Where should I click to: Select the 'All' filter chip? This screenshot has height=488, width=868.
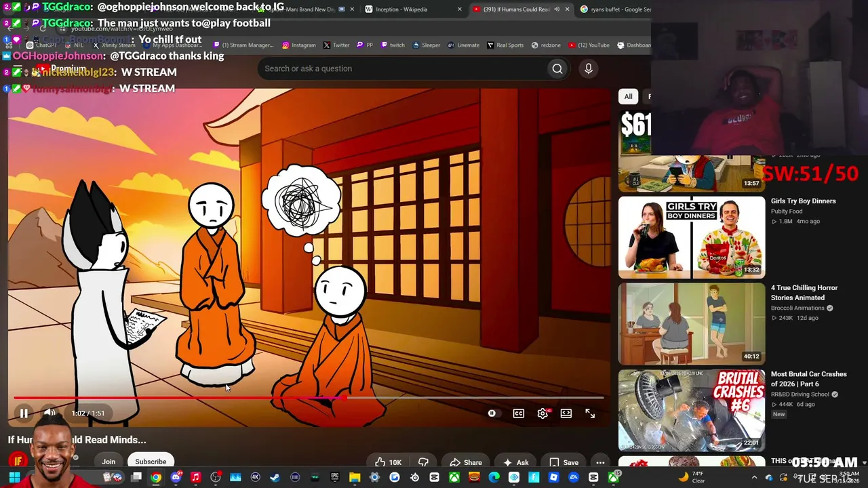(629, 96)
